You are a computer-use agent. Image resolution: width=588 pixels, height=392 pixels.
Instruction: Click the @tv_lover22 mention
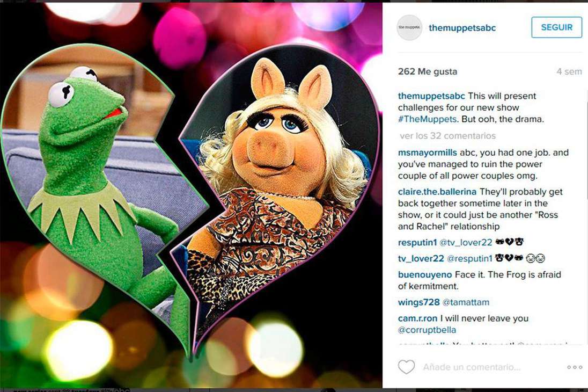coord(466,243)
